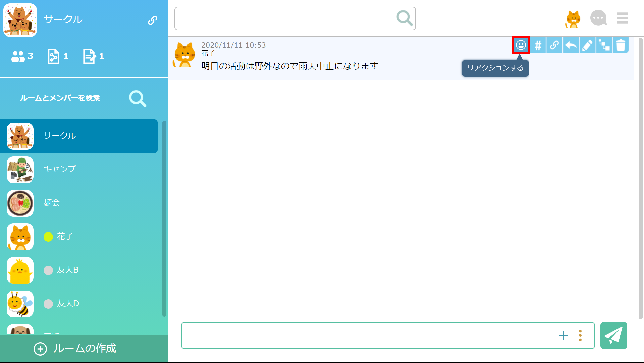Open the three-dot options in message box
644x363 pixels.
pos(580,335)
